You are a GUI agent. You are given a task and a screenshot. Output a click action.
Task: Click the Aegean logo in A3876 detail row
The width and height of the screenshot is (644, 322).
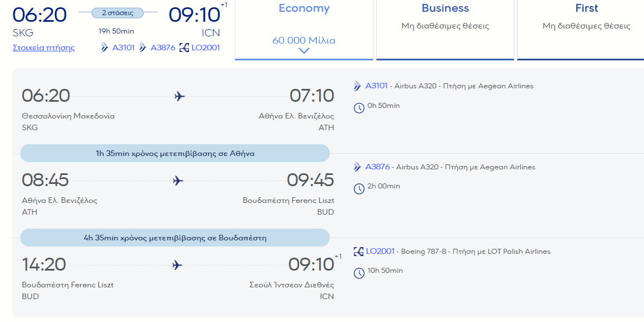(x=358, y=167)
